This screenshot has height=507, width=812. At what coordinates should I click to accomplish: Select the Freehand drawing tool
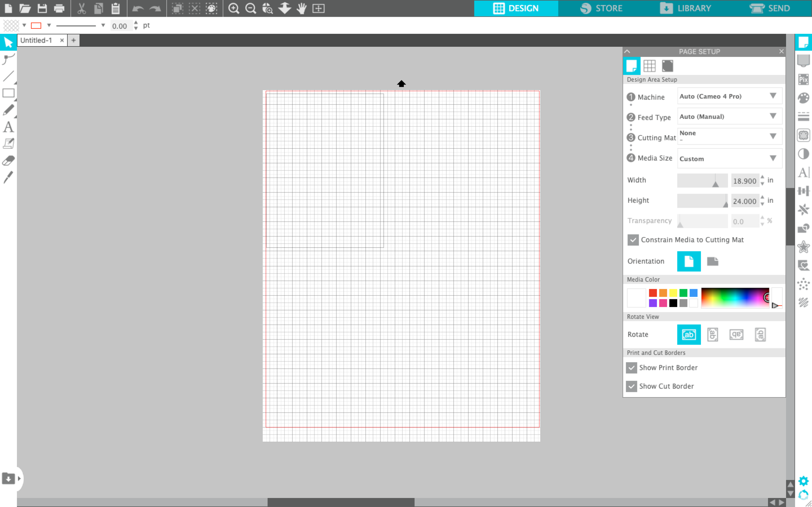click(8, 110)
